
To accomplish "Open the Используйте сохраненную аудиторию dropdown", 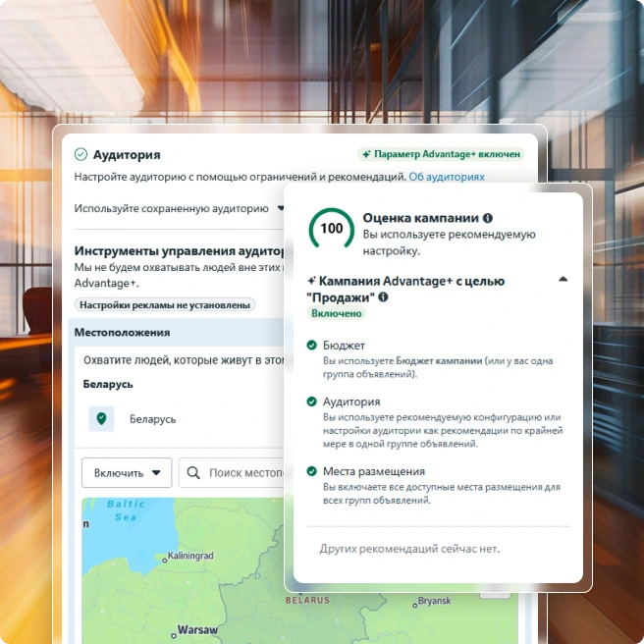I will (181, 208).
